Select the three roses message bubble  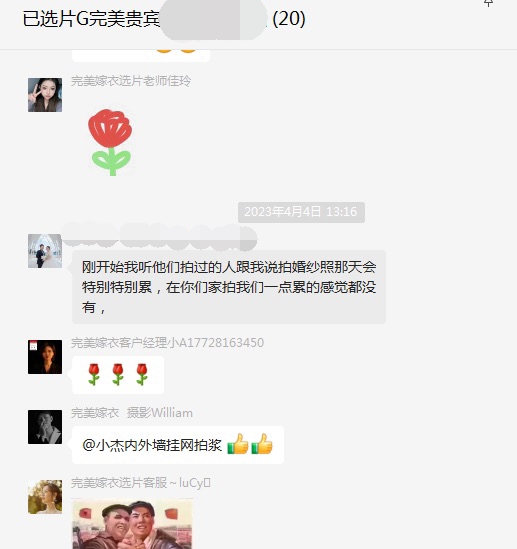118,375
